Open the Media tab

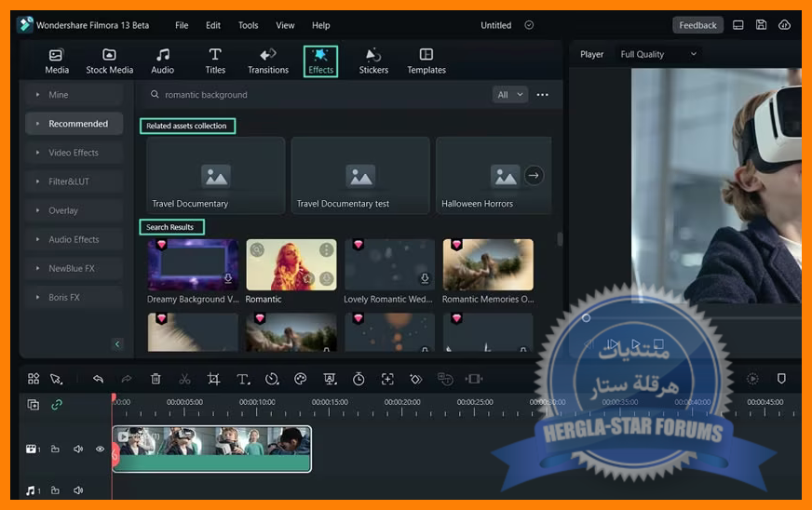tap(57, 61)
